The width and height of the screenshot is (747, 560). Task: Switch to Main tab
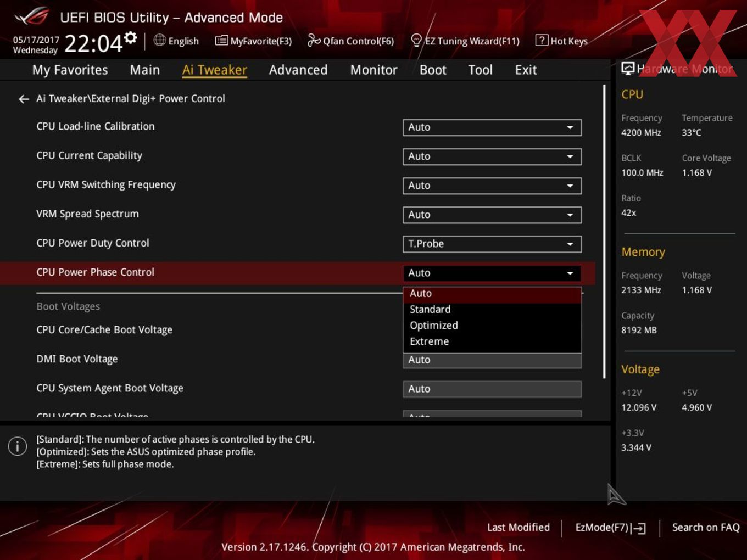coord(145,70)
